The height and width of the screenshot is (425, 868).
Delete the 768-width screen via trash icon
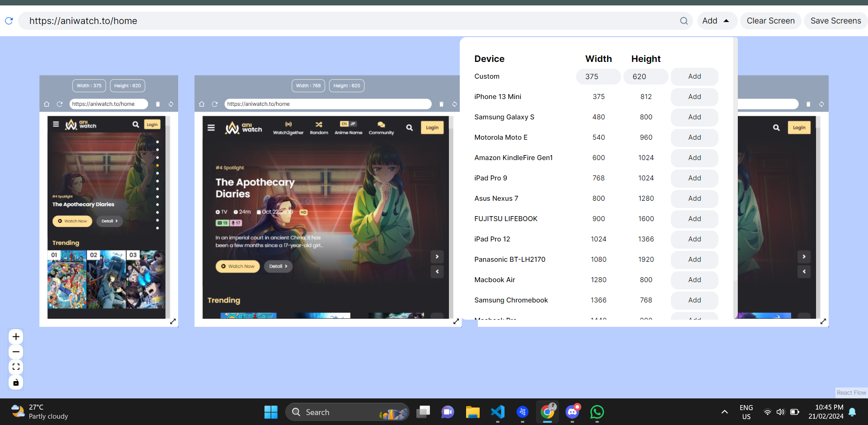pyautogui.click(x=441, y=104)
